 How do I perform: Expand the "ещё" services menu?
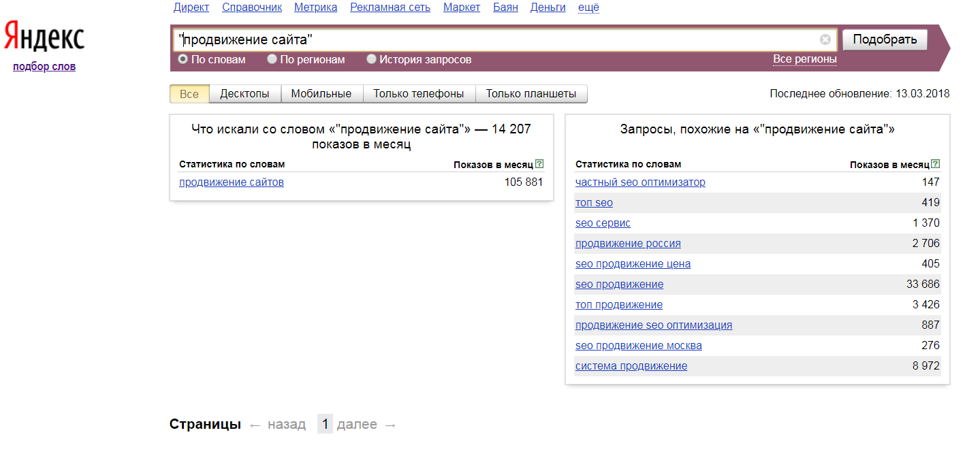pyautogui.click(x=588, y=7)
